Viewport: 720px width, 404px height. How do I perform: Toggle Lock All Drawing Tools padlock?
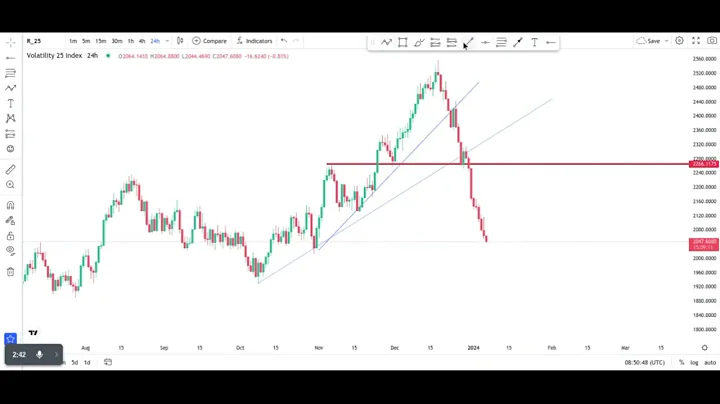click(11, 236)
